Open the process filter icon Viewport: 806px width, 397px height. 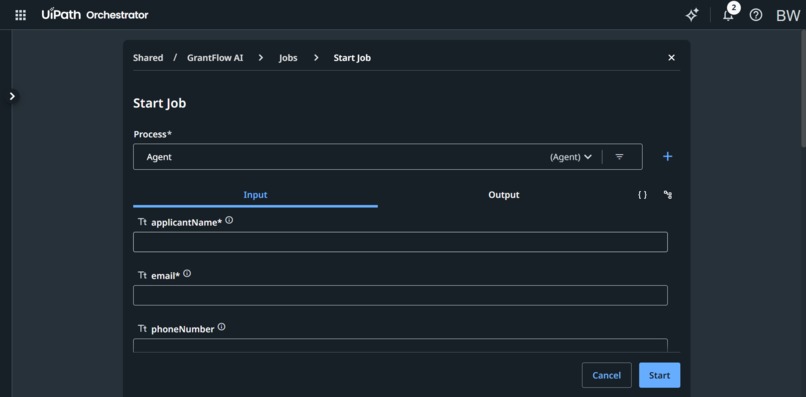coord(619,157)
